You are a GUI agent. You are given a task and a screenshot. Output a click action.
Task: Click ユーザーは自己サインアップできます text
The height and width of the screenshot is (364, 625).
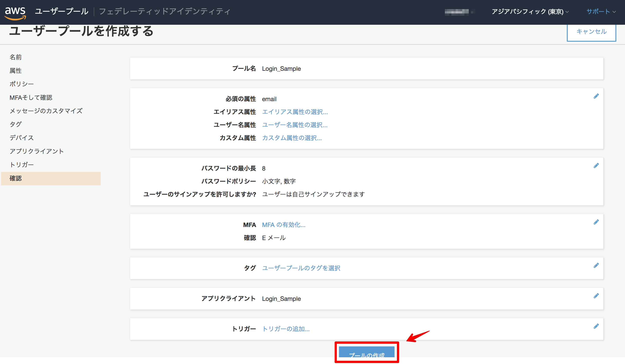tap(313, 194)
